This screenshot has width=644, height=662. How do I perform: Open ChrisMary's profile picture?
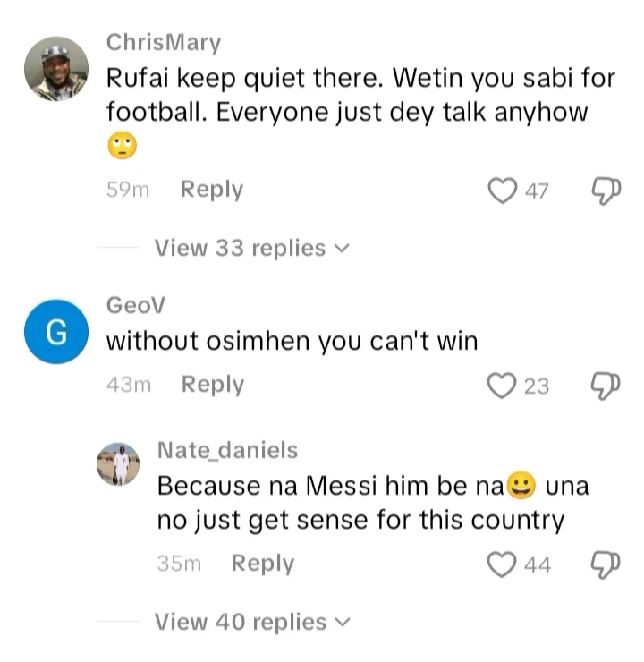(55, 70)
